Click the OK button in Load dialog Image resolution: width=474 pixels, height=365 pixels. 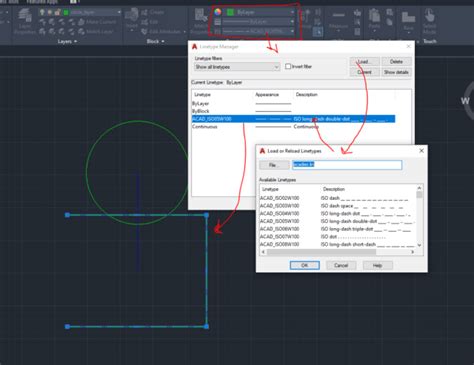[305, 265]
